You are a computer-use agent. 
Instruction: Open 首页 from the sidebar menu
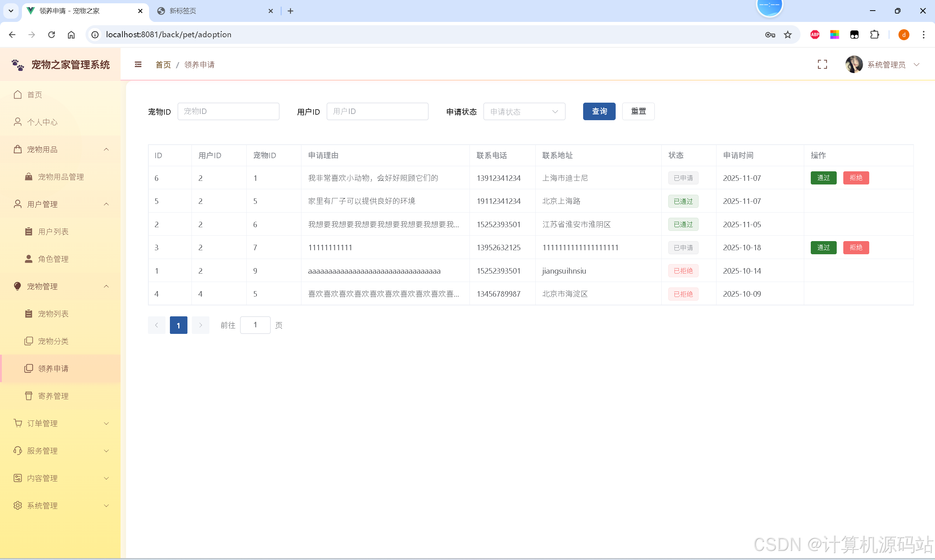tap(60, 94)
